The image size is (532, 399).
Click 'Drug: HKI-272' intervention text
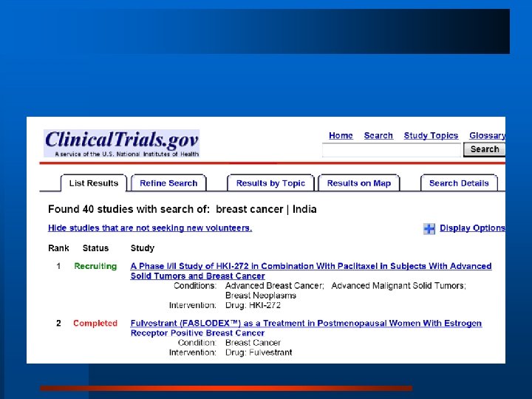coord(253,305)
